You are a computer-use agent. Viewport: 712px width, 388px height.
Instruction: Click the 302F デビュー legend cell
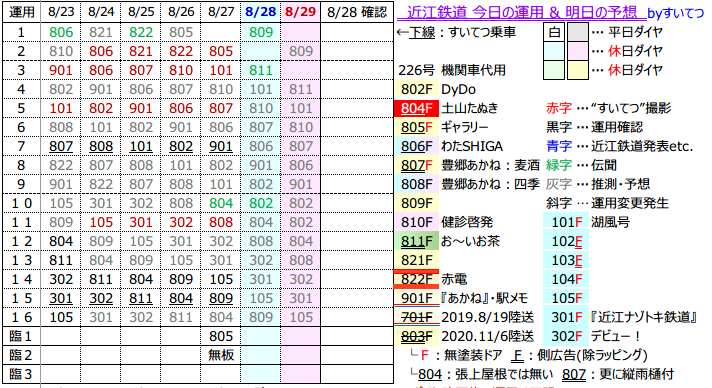point(566,336)
